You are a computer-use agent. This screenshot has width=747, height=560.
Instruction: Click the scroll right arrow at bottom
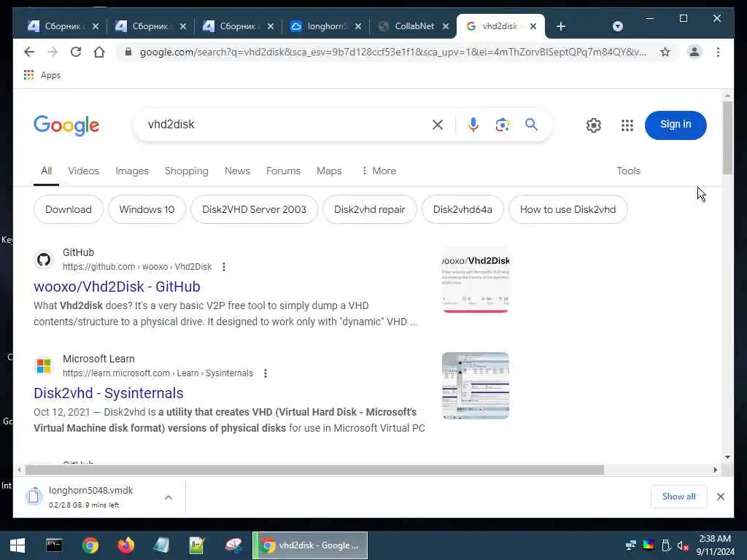click(x=715, y=470)
